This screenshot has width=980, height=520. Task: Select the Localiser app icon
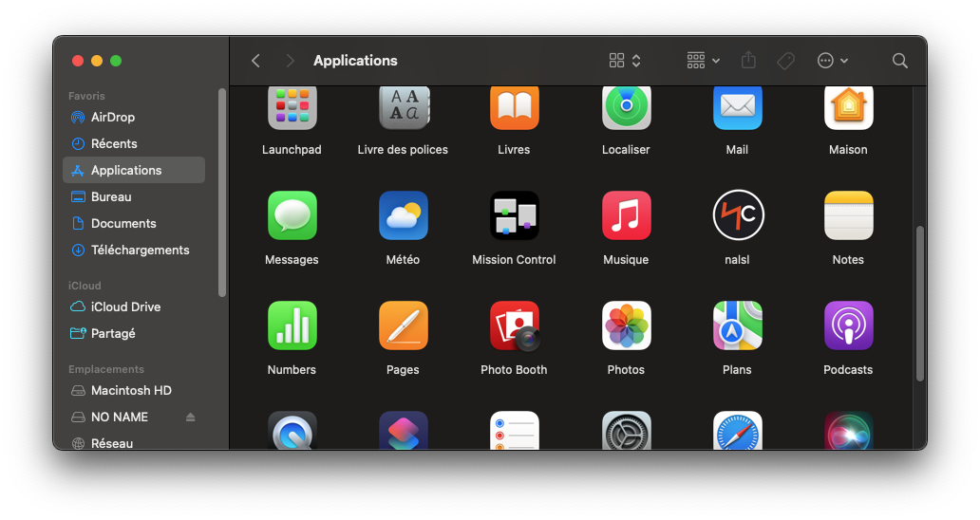coord(626,108)
